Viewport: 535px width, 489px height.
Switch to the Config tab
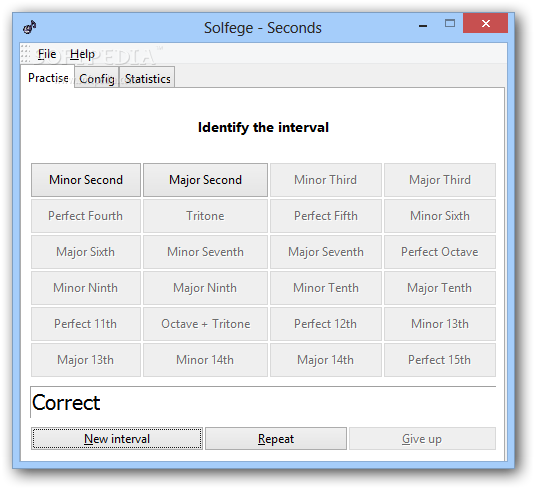point(97,78)
